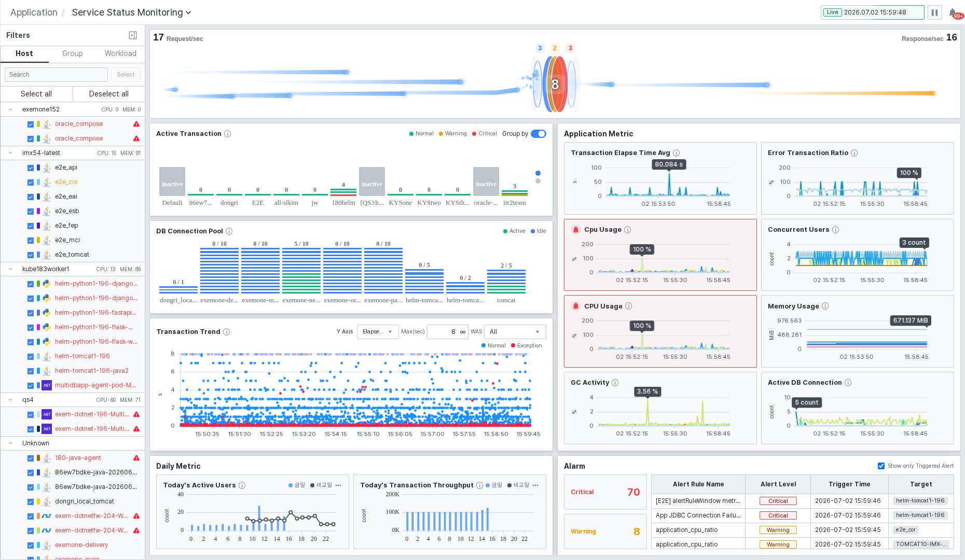Collapse the Filters side panel
The height and width of the screenshot is (560, 965).
coord(133,35)
